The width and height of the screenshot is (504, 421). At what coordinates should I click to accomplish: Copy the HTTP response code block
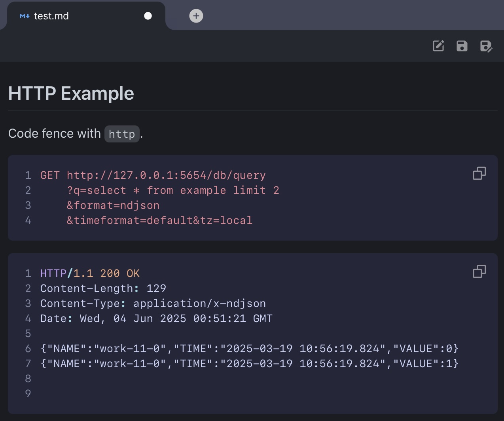479,271
